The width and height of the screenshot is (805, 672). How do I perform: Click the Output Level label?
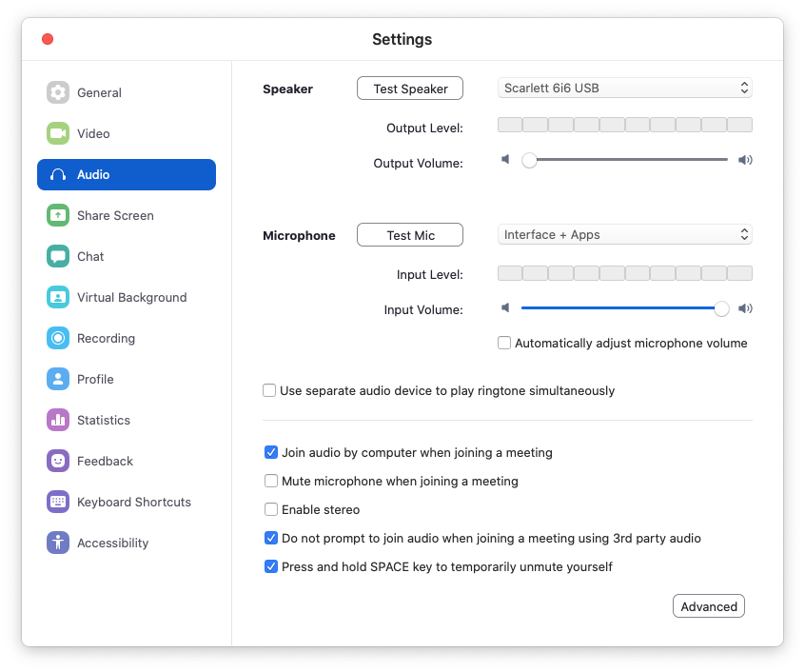424,128
